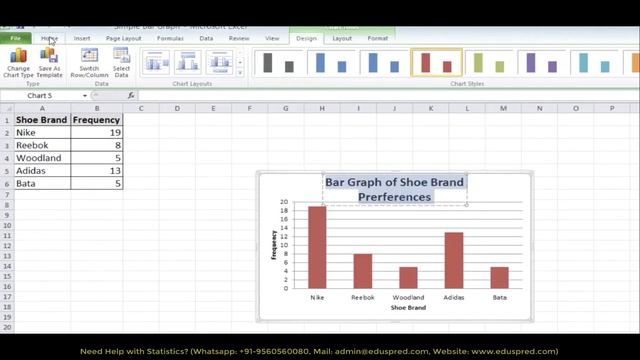Select column A header
The width and height of the screenshot is (640, 360).
[42, 109]
